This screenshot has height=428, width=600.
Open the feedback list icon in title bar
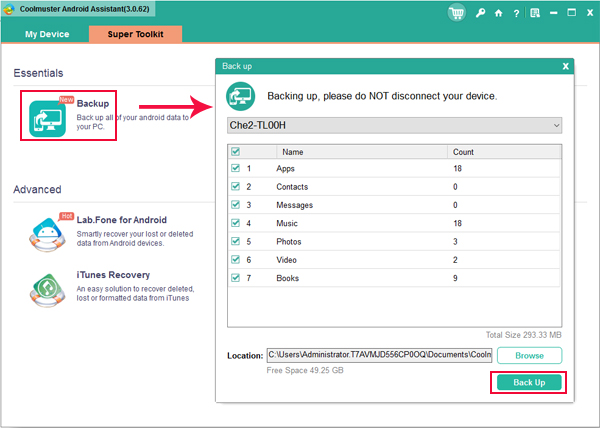coord(535,13)
